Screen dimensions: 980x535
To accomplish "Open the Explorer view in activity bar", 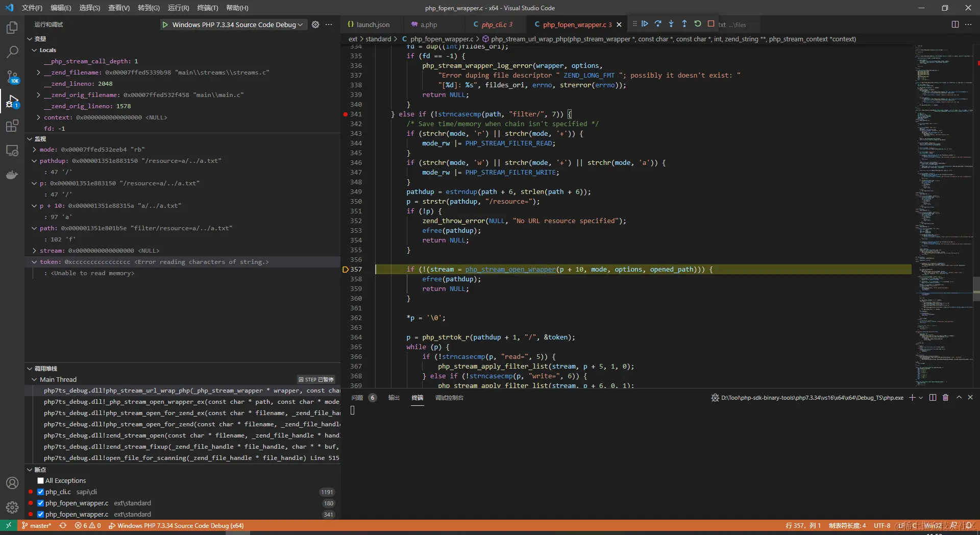I will (x=12, y=28).
